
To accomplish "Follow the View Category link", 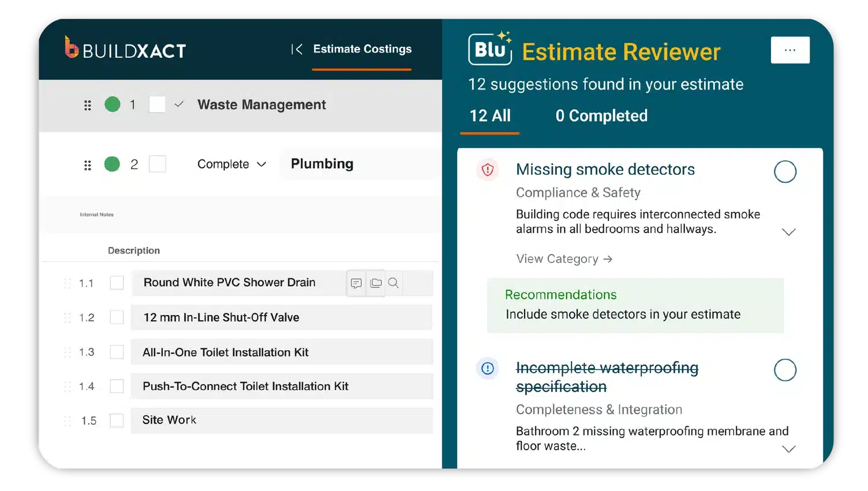I will click(x=564, y=259).
